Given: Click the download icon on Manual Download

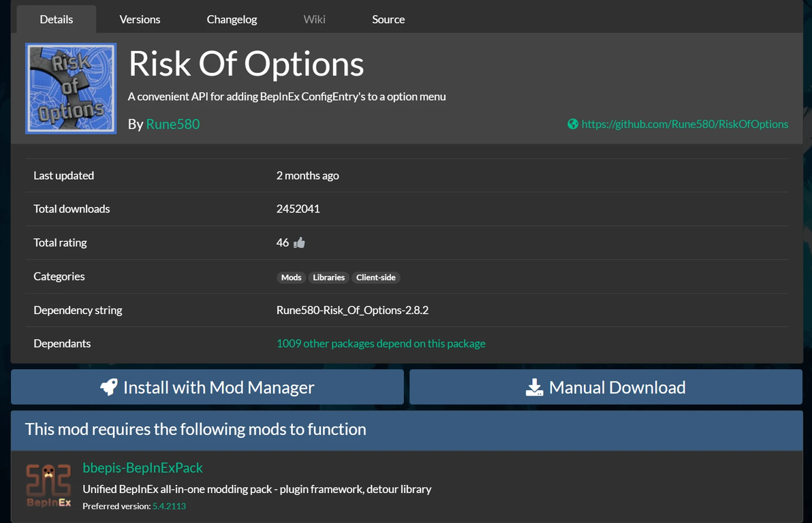Looking at the screenshot, I should (535, 387).
